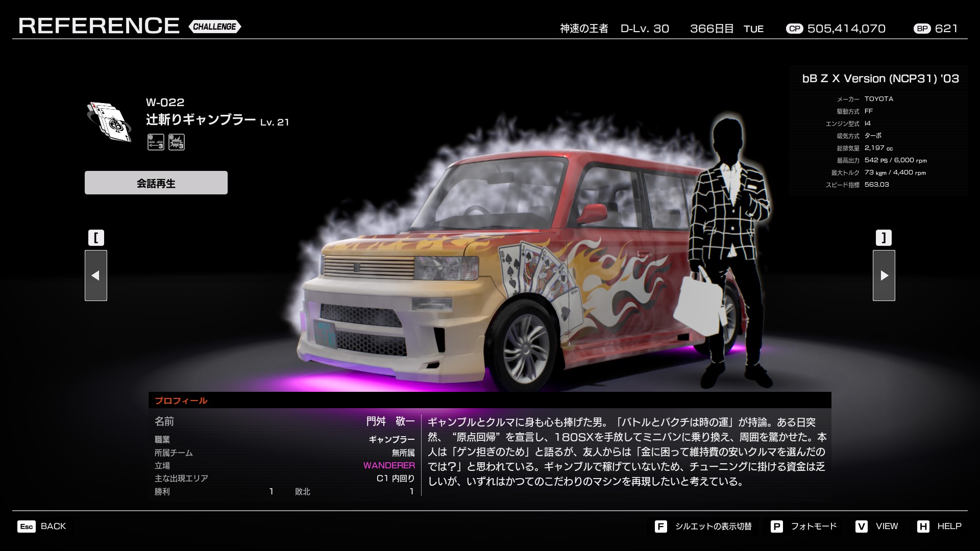
Task: Click the V key VIEW icon
Action: point(862,527)
